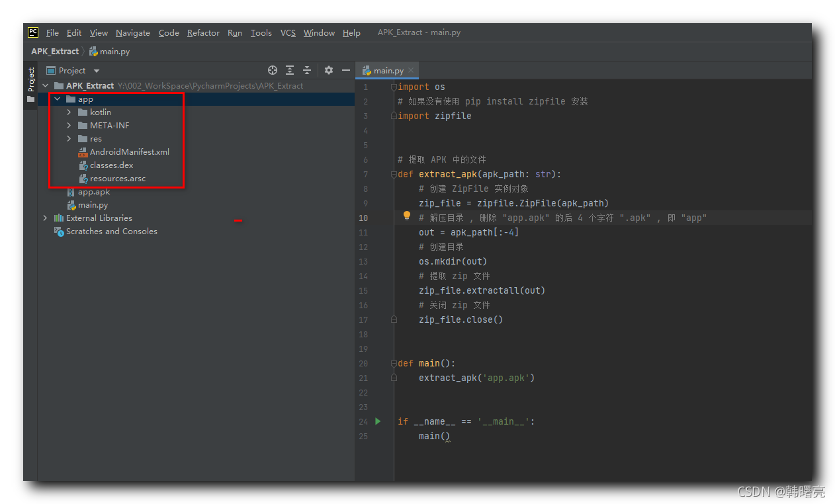
Task: Click the app.apk archive file icon
Action: pyautogui.click(x=71, y=192)
